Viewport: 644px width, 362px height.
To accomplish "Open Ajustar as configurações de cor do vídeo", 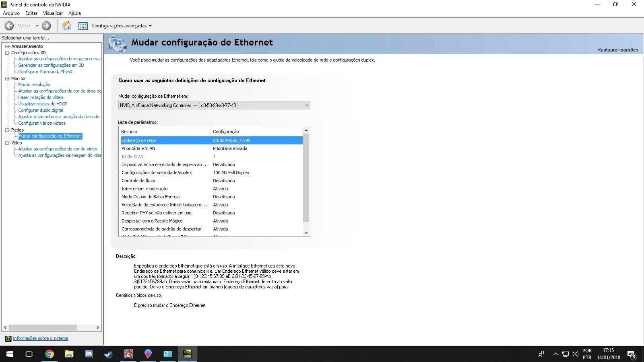I will [58, 149].
